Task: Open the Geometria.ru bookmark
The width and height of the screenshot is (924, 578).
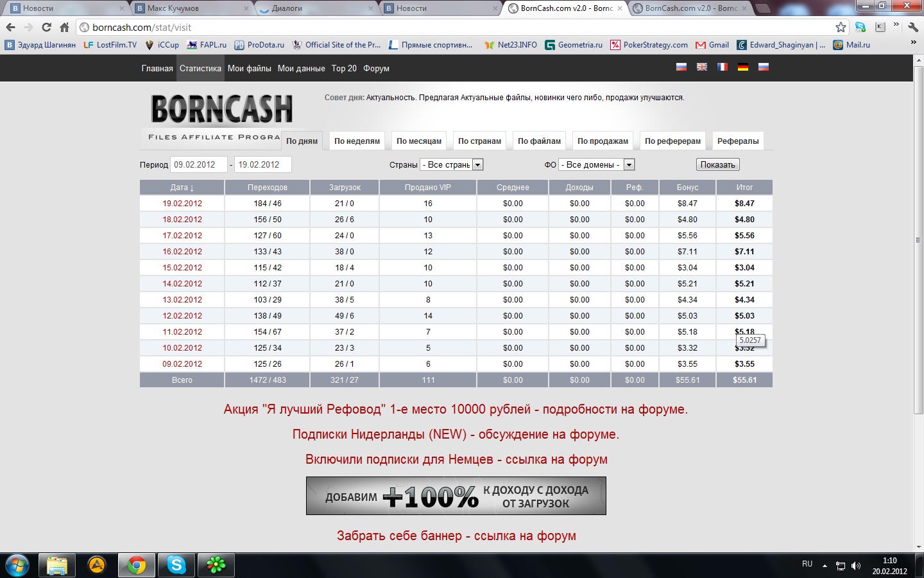Action: tap(574, 45)
